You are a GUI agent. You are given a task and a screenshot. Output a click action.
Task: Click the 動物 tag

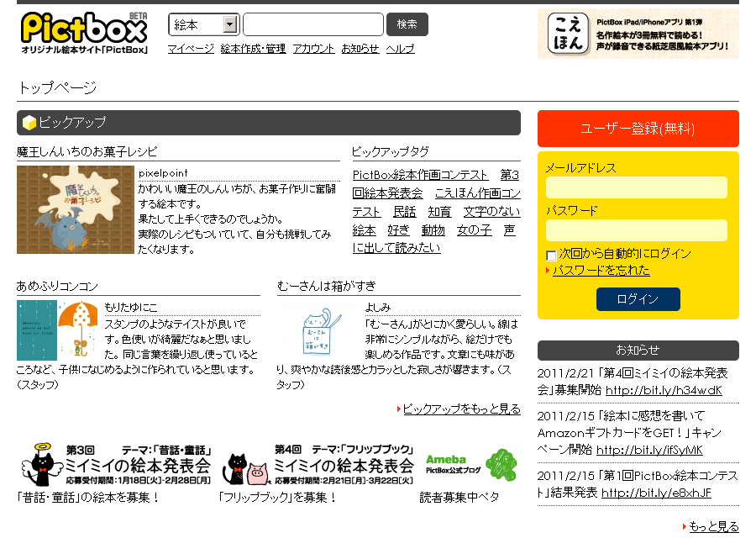433,229
